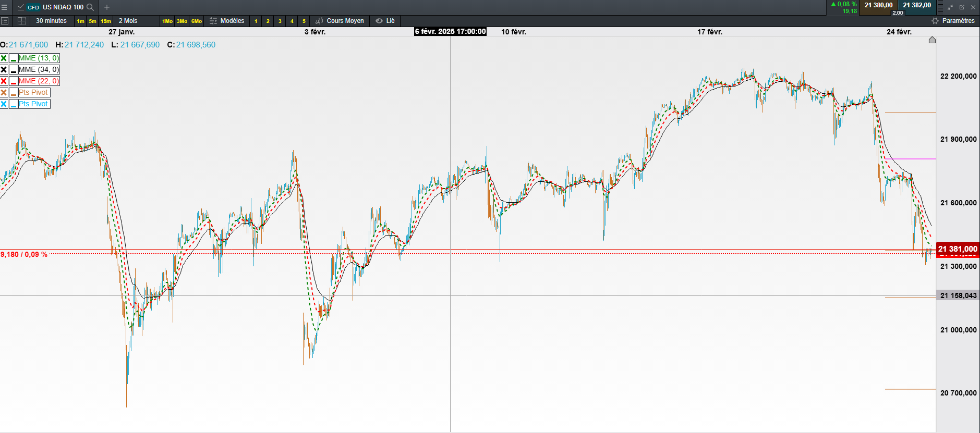This screenshot has height=433, width=980.
Task: Pop out chart into separate window
Action: point(962,7)
